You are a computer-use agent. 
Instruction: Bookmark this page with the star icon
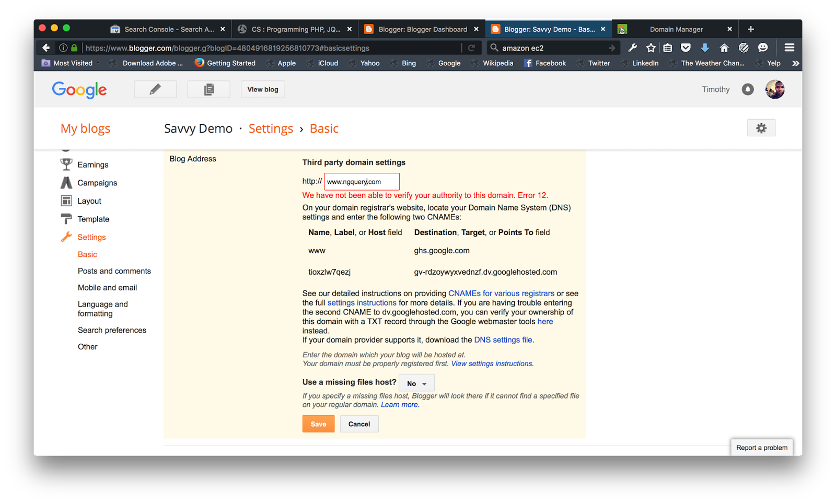pyautogui.click(x=651, y=48)
